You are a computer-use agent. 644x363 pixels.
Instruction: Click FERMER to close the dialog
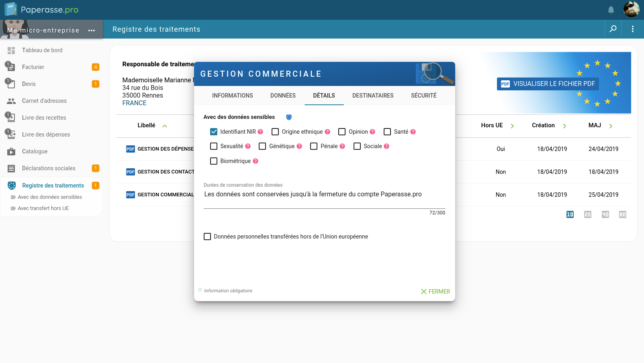click(435, 292)
